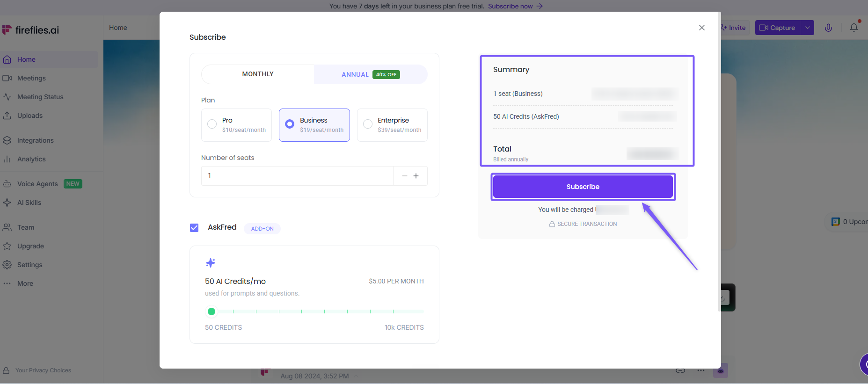This screenshot has height=384, width=868.
Task: Click the Google Calendar upcoming icon
Action: click(x=835, y=222)
